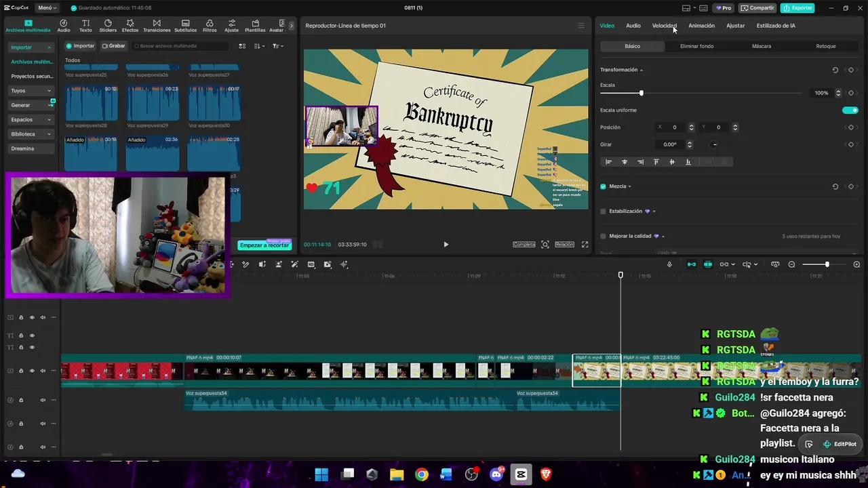Click the Empezar a recortar button

point(264,245)
